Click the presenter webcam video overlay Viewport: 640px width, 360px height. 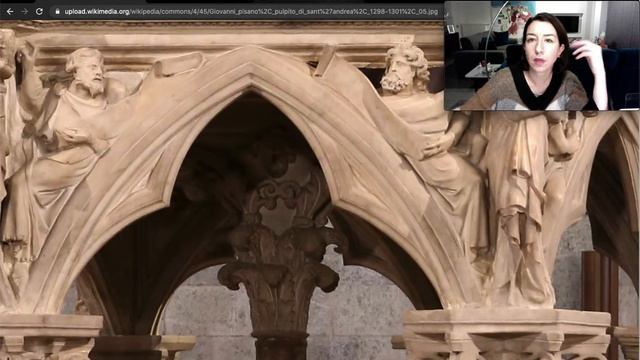pyautogui.click(x=542, y=56)
